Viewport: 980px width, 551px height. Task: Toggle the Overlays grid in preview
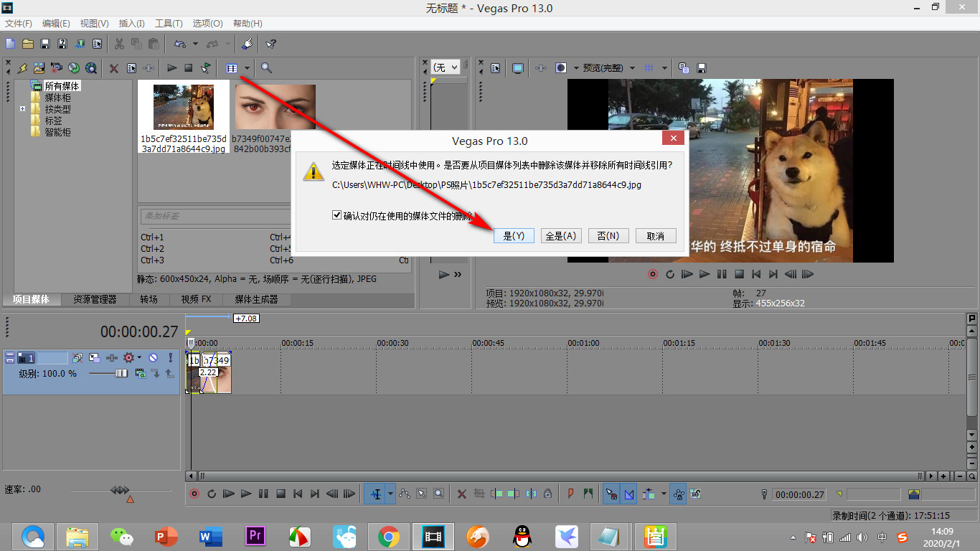pyautogui.click(x=649, y=68)
